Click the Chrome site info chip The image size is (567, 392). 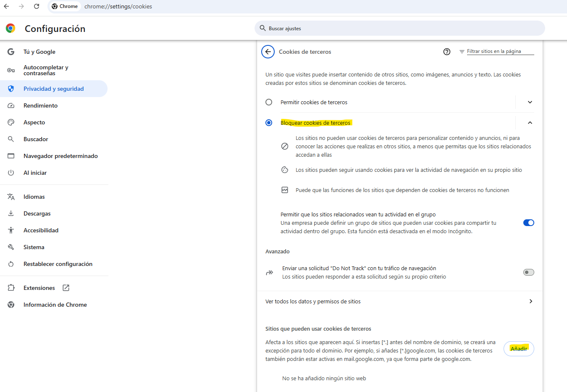coord(65,6)
